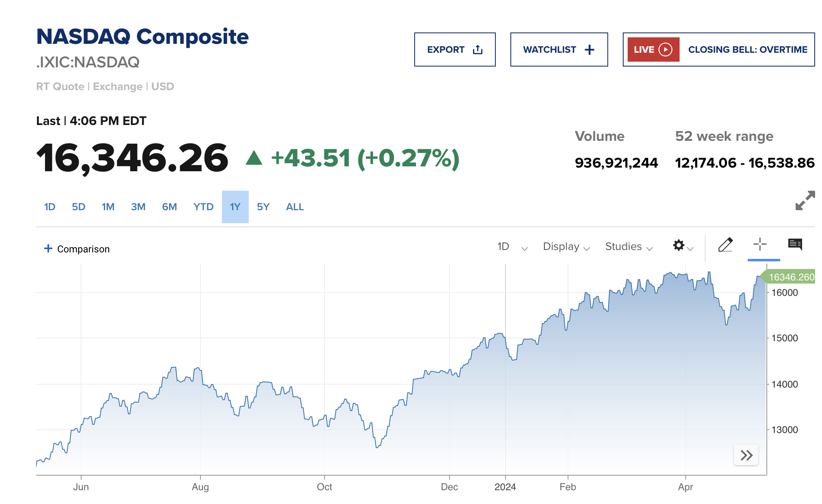Select the pencil drawing tool
Viewport: 822px width, 504px height.
pos(725,245)
